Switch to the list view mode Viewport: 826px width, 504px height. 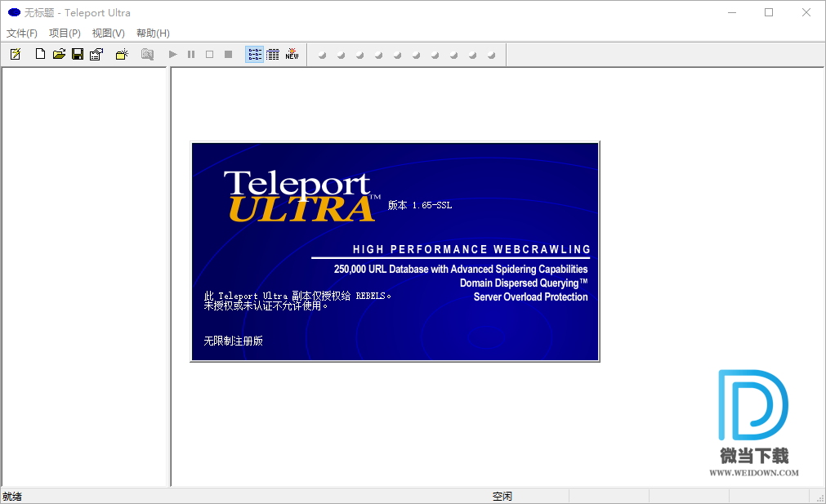click(254, 54)
